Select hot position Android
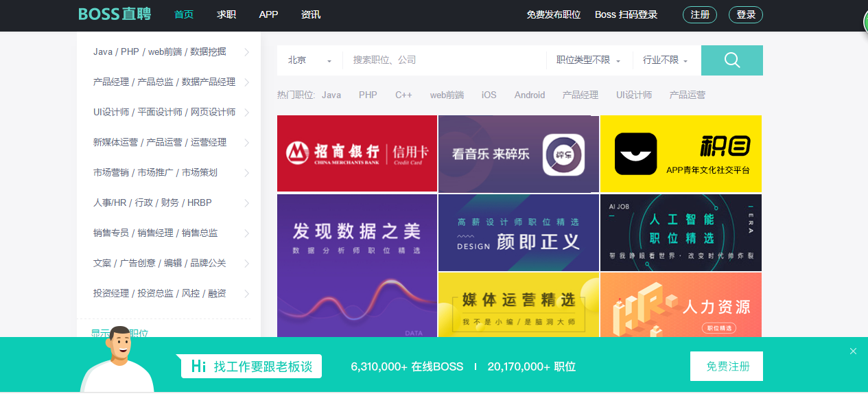868x394 pixels. [x=530, y=95]
